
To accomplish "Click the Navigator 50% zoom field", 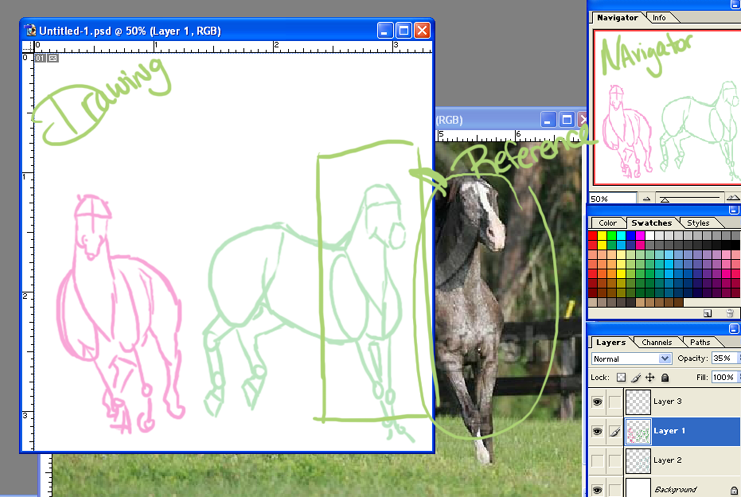I will (x=612, y=199).
